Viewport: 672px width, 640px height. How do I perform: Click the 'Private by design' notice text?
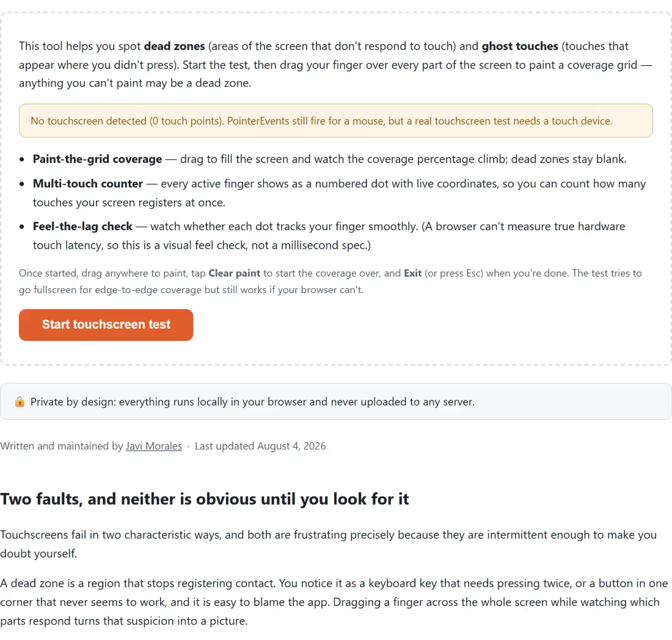click(x=252, y=402)
